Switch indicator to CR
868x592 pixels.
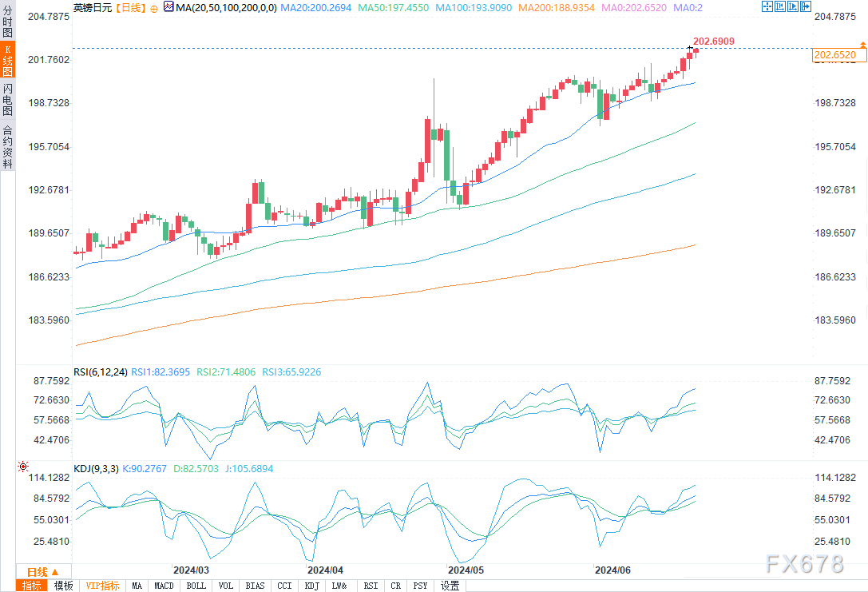click(x=396, y=586)
